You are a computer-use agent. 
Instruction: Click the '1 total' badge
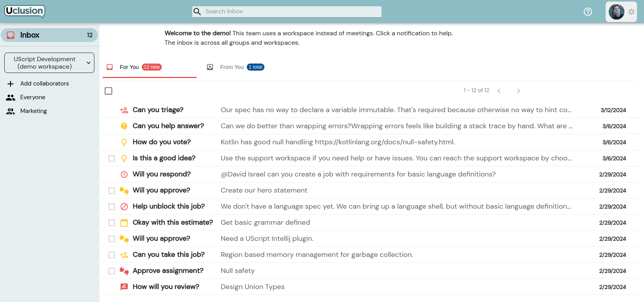(255, 67)
